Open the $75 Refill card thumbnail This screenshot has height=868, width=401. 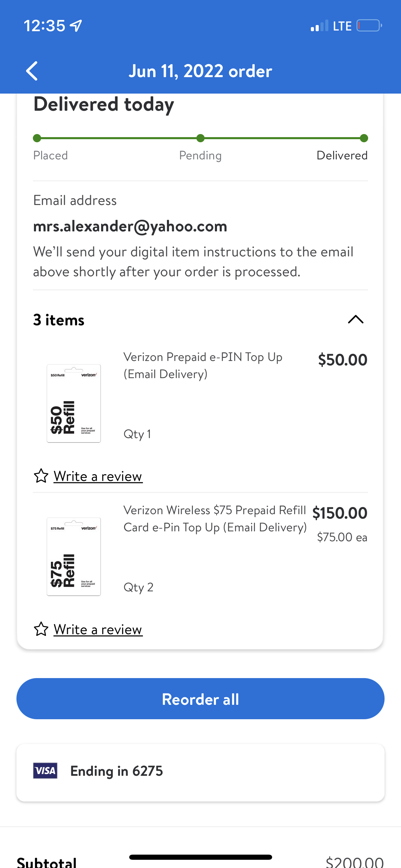pyautogui.click(x=74, y=556)
